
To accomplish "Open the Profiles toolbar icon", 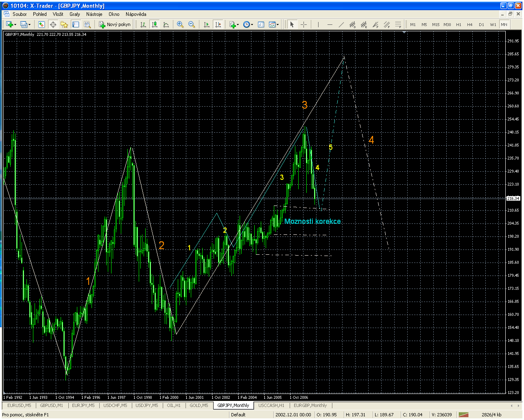I will click(x=24, y=24).
